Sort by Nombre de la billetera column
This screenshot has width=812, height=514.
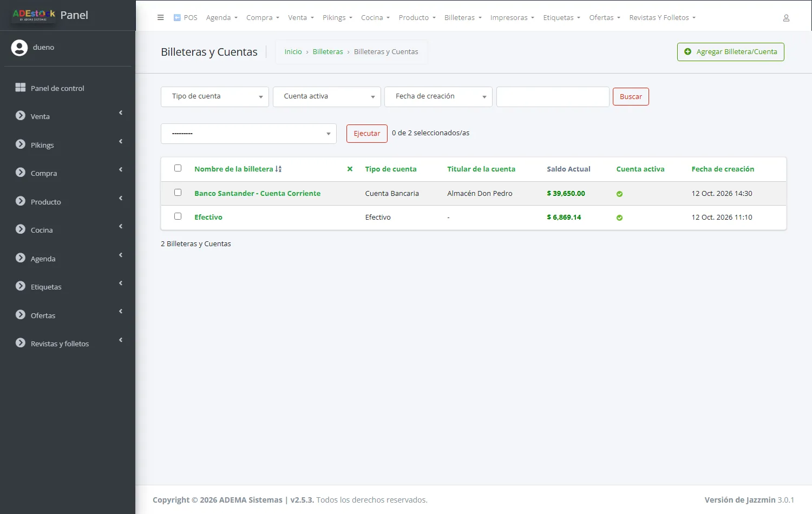coord(234,169)
